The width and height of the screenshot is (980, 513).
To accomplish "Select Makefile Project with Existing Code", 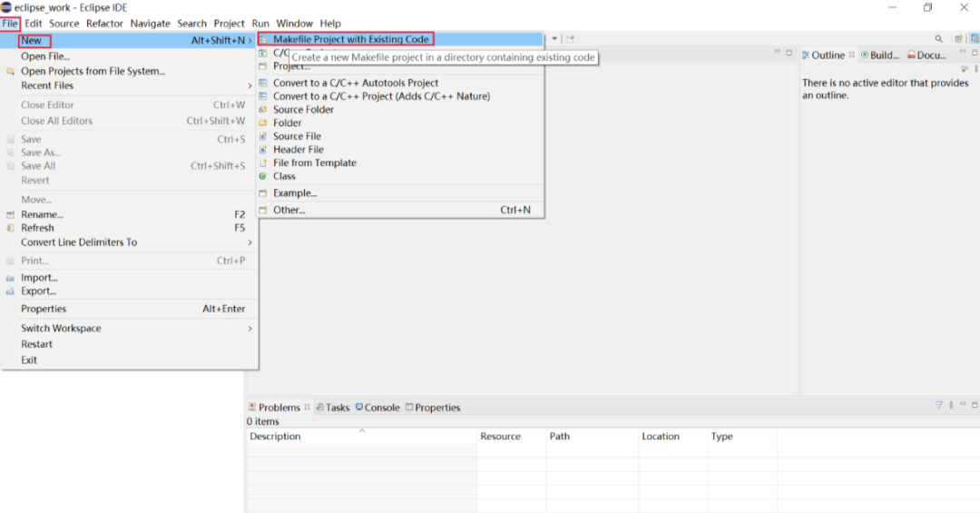I will point(400,39).
